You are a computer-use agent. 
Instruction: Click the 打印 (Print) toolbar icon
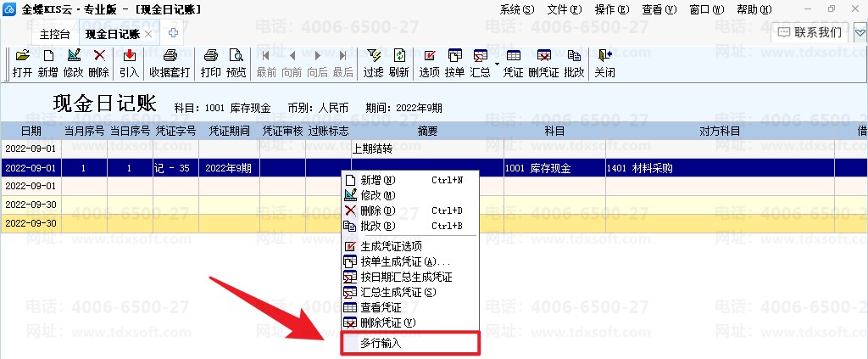coord(210,63)
